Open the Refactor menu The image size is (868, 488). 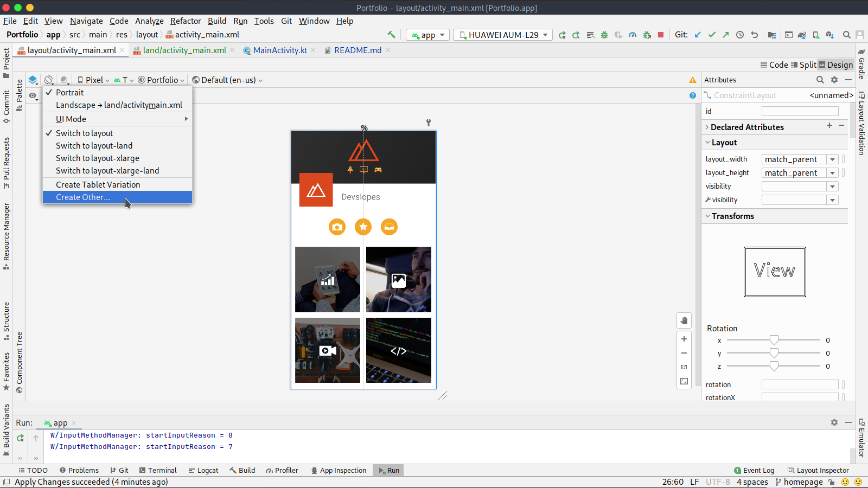click(186, 21)
